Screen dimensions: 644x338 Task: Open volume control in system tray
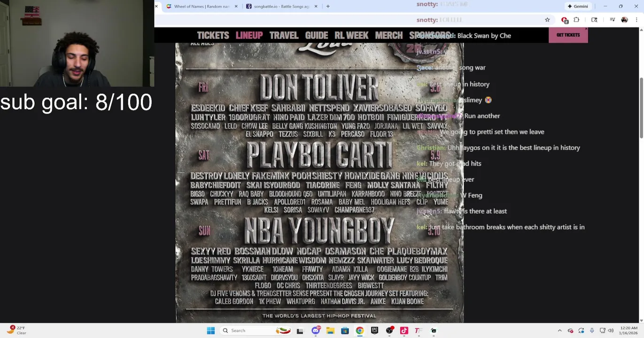[x=611, y=330]
